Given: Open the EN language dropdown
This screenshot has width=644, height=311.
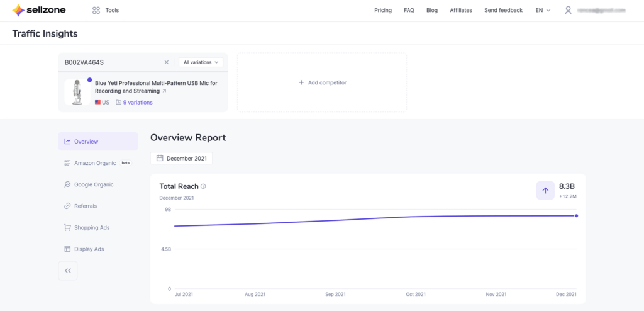Looking at the screenshot, I should tap(543, 10).
